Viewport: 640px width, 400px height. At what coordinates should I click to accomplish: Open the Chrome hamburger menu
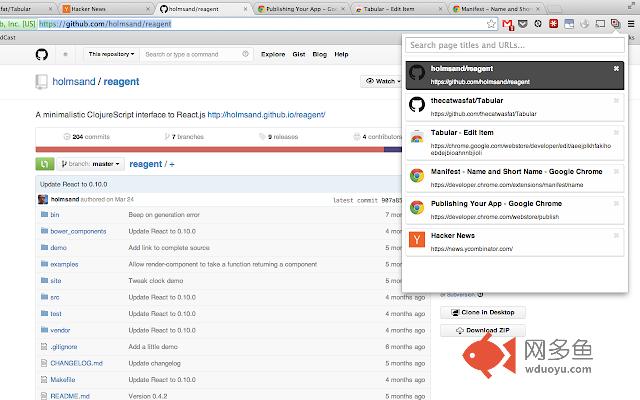[x=631, y=24]
